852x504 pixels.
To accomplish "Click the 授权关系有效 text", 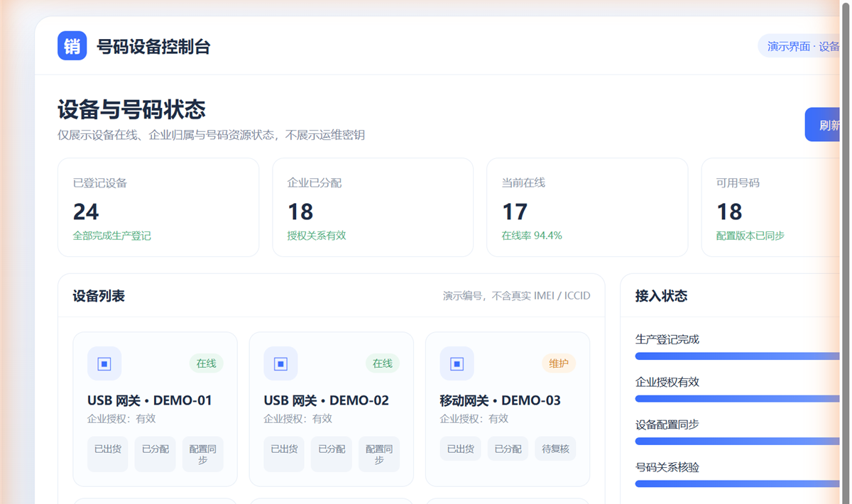I will pos(317,236).
